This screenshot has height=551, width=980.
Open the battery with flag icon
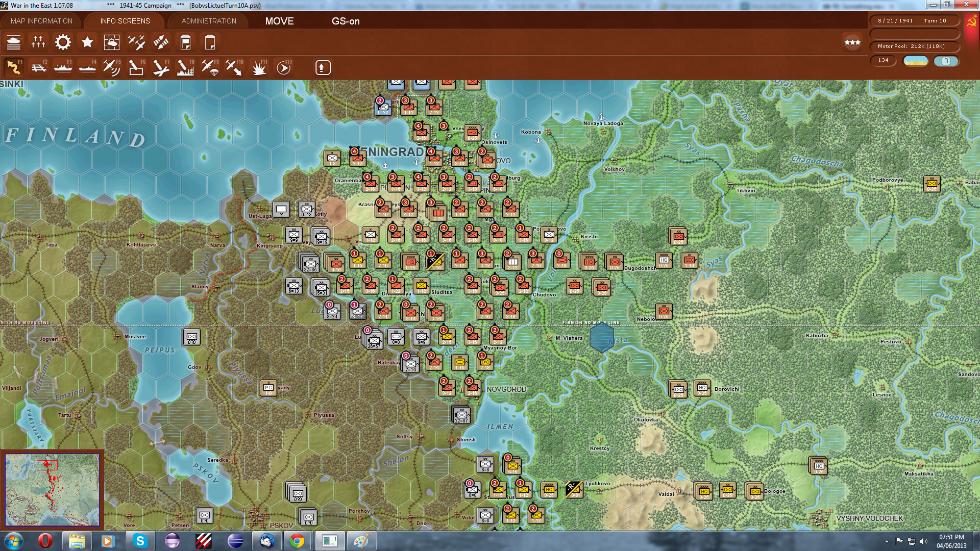click(185, 42)
